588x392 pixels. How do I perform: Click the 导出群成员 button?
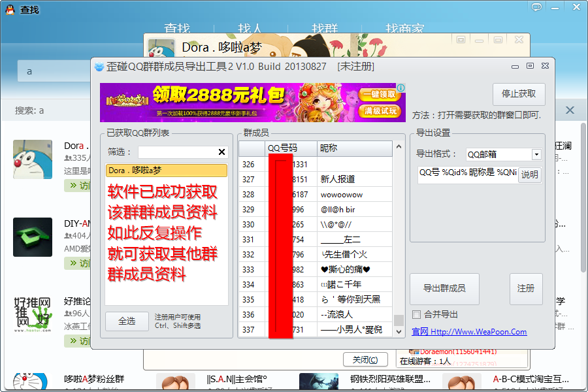[444, 289]
